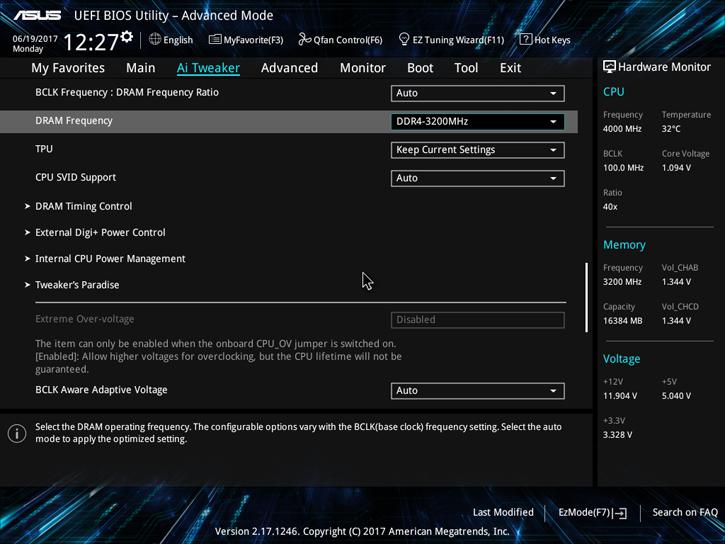Click the settings gear next to the clock
Viewport: 725px width, 544px height.
point(127,37)
